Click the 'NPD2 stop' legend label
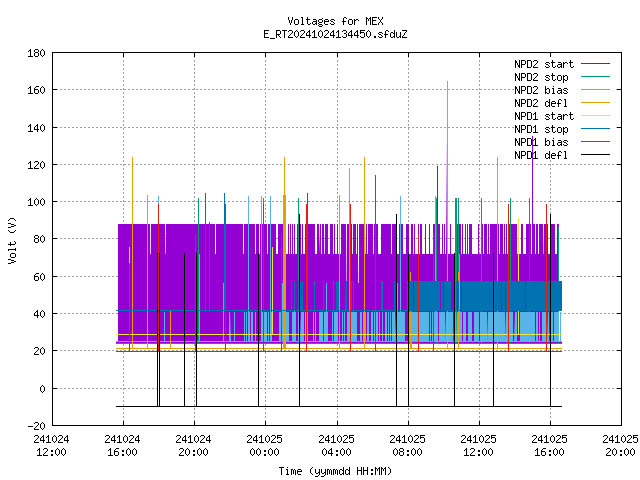 coord(541,77)
